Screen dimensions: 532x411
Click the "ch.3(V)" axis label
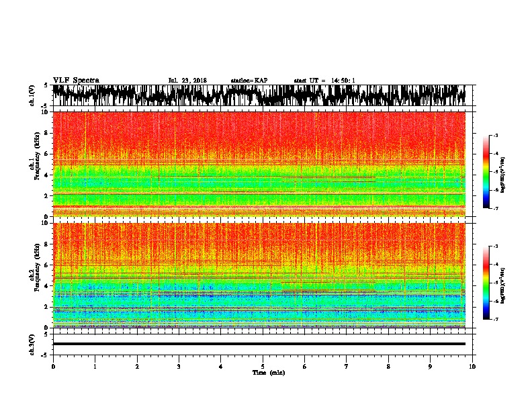click(x=32, y=345)
